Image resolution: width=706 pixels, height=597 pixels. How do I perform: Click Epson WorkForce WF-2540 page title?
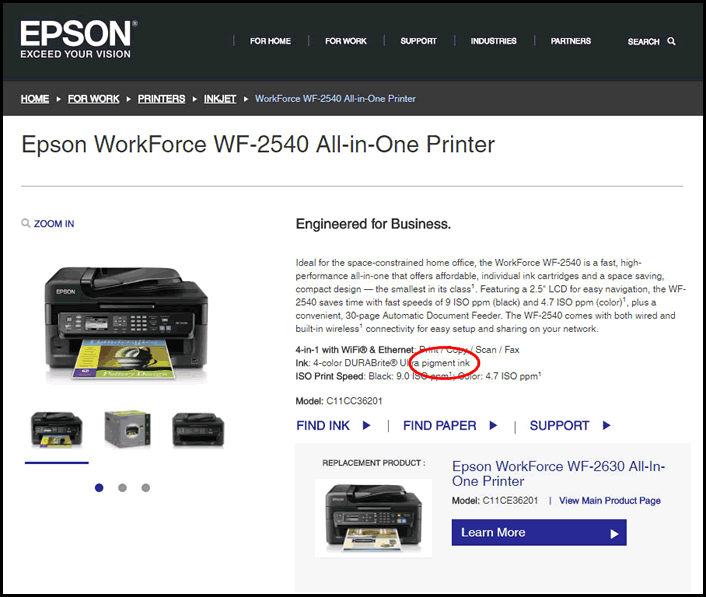point(258,145)
